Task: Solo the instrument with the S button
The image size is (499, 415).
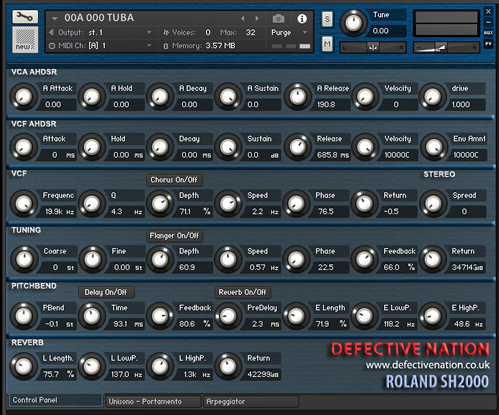Action: click(327, 19)
